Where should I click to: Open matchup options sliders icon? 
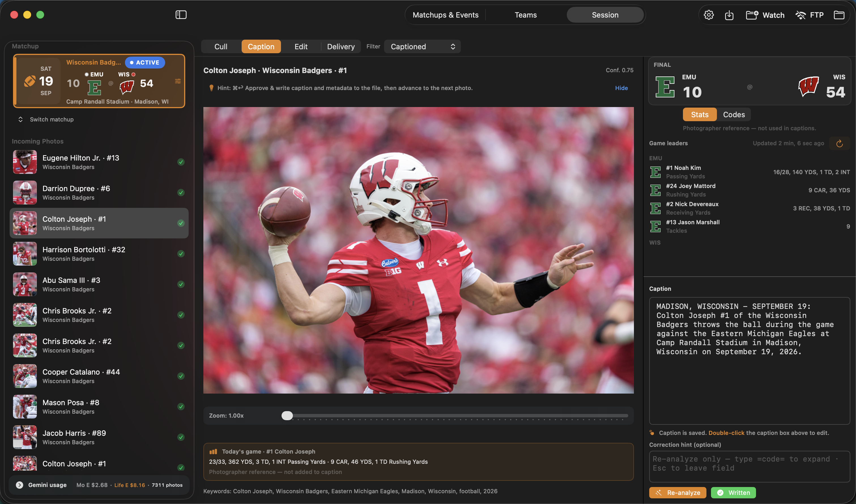point(178,81)
